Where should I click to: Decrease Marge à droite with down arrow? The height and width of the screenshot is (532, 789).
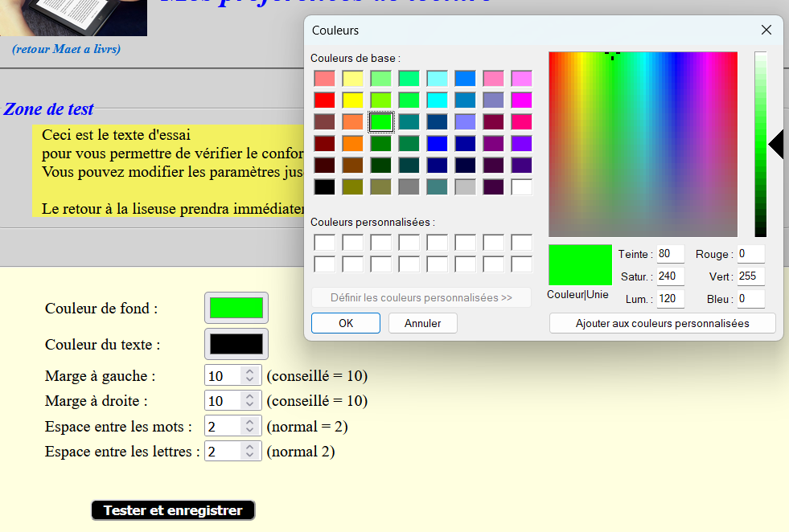[249, 405]
